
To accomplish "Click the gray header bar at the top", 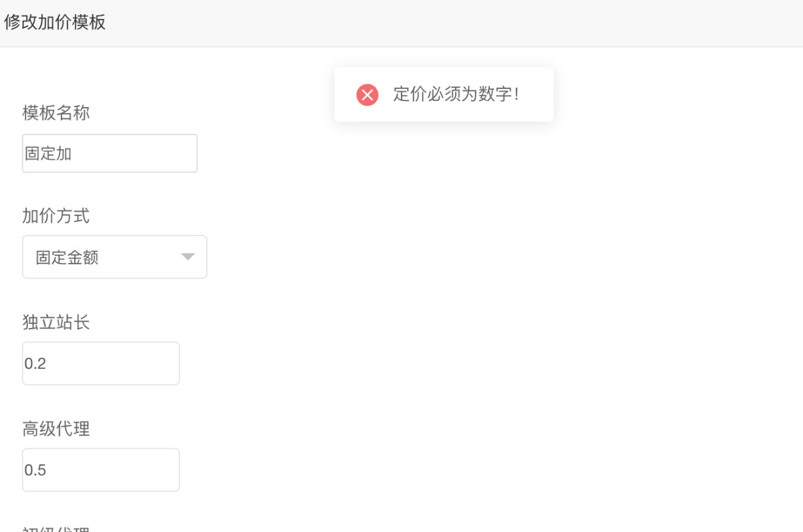I will pyautogui.click(x=401, y=23).
